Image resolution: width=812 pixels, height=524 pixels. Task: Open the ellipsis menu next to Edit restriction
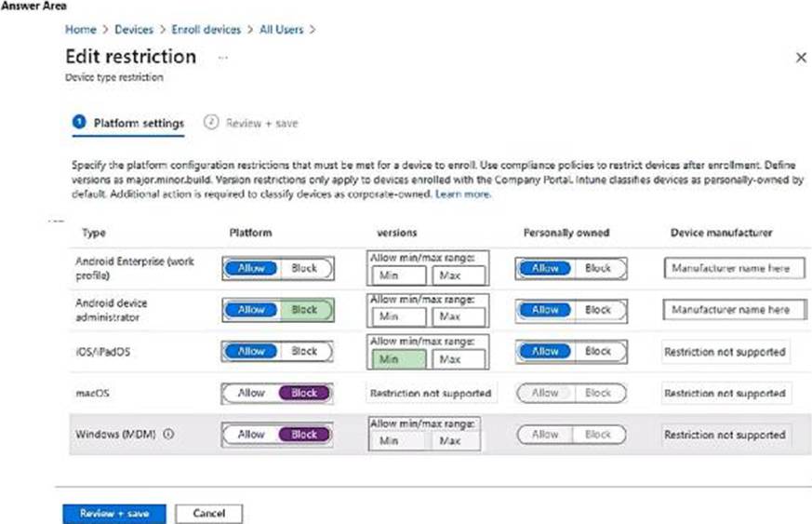pos(222,58)
